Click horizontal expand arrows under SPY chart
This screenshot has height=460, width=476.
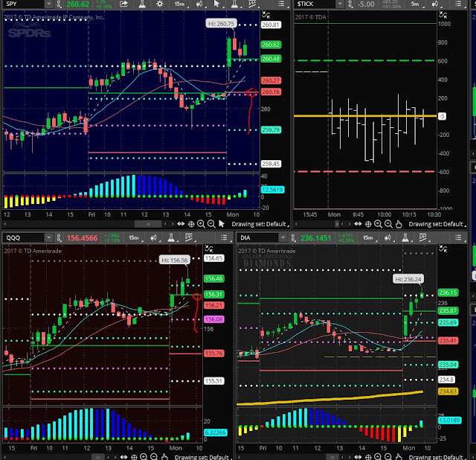pos(181,224)
